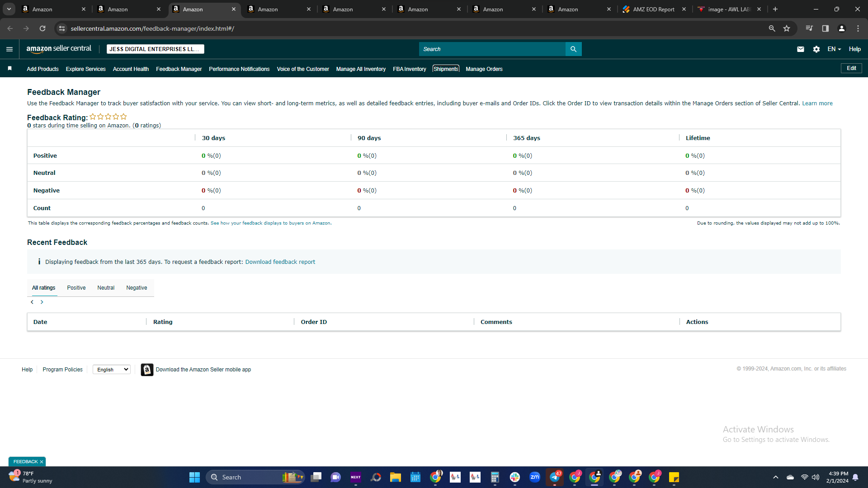This screenshot has height=488, width=868.
Task: Open Chrome media controls icon
Action: pos(809,28)
